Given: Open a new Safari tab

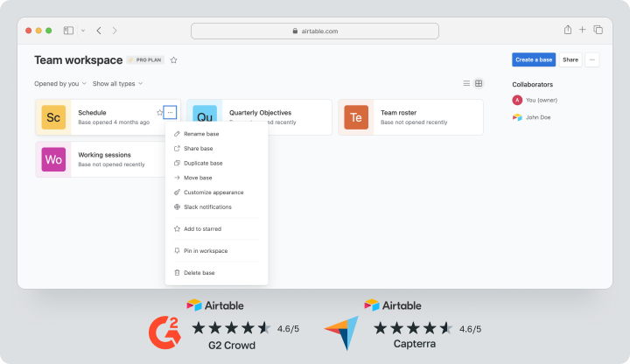Looking at the screenshot, I should point(583,30).
